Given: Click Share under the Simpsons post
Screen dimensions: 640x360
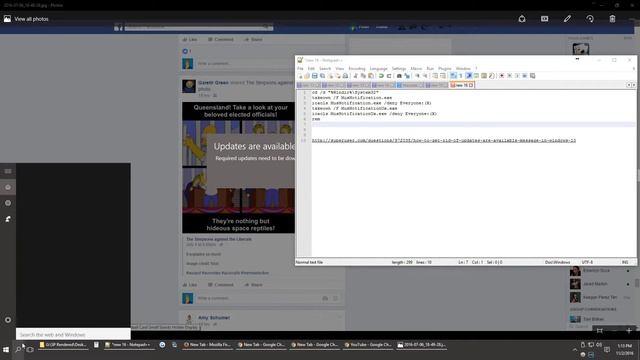Looking at the screenshot, I should [x=253, y=284].
